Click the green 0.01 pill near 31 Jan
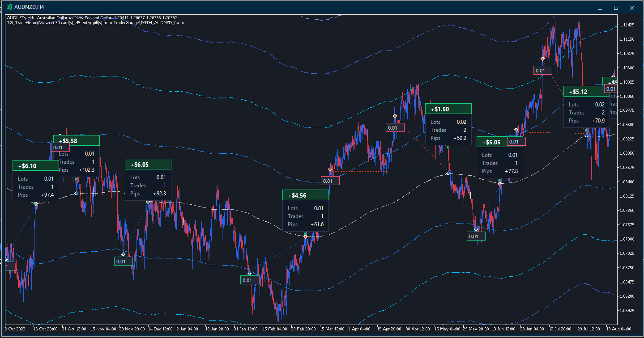Image resolution: width=644 pixels, height=338 pixels. pyautogui.click(x=250, y=280)
